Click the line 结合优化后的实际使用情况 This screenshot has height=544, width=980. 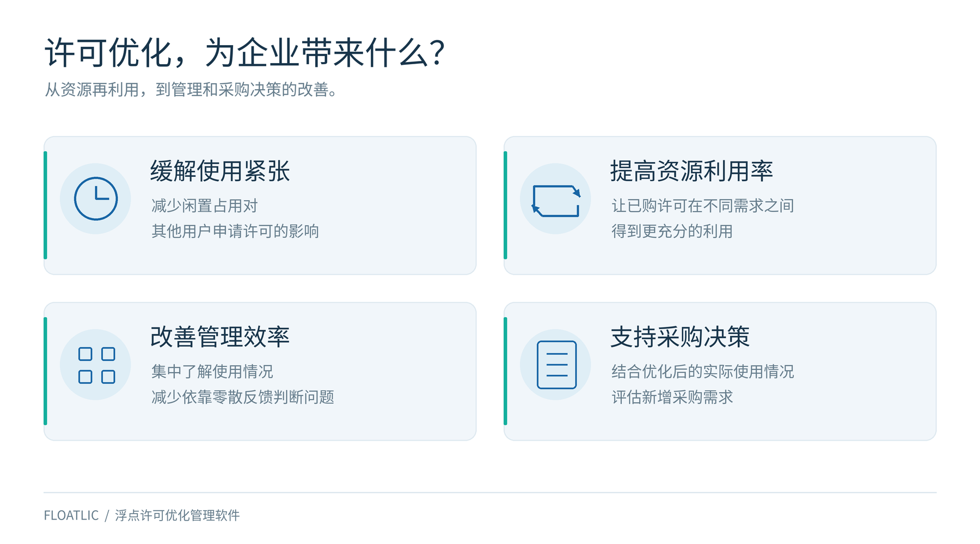(702, 372)
